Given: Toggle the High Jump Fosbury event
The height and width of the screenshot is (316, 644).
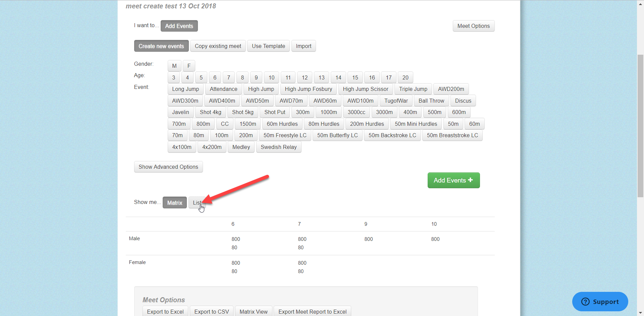Looking at the screenshot, I should coord(308,89).
